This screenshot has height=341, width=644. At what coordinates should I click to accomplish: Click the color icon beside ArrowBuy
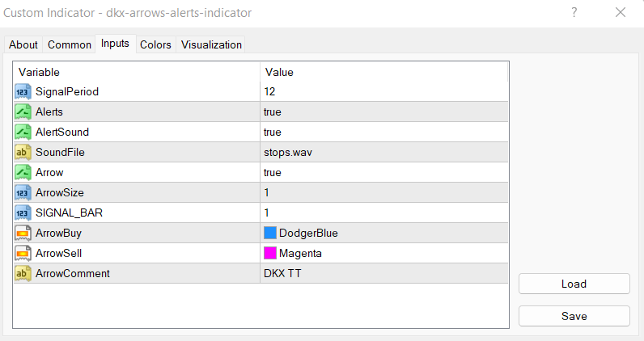pyautogui.click(x=23, y=233)
